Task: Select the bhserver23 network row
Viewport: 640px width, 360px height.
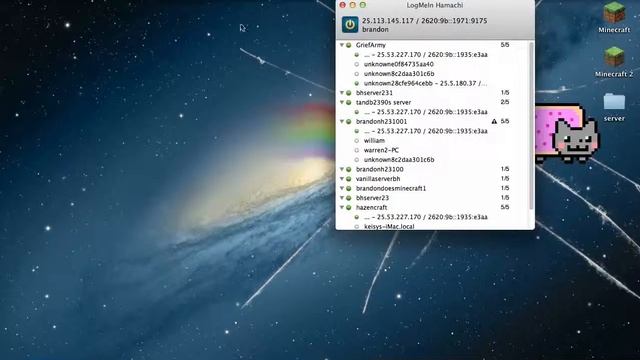Action: point(433,198)
